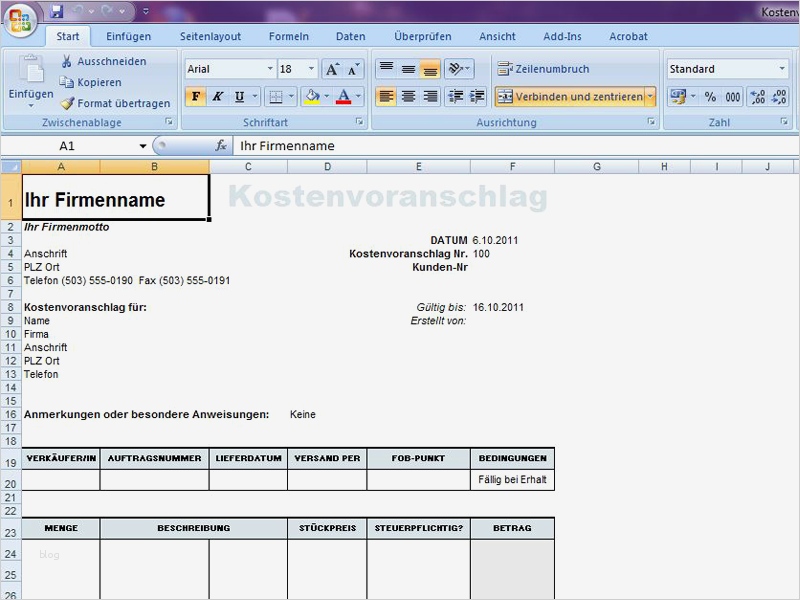Click the 1000er-Trennzeichen 000 icon
Viewport: 800px width, 600px height.
click(x=732, y=96)
